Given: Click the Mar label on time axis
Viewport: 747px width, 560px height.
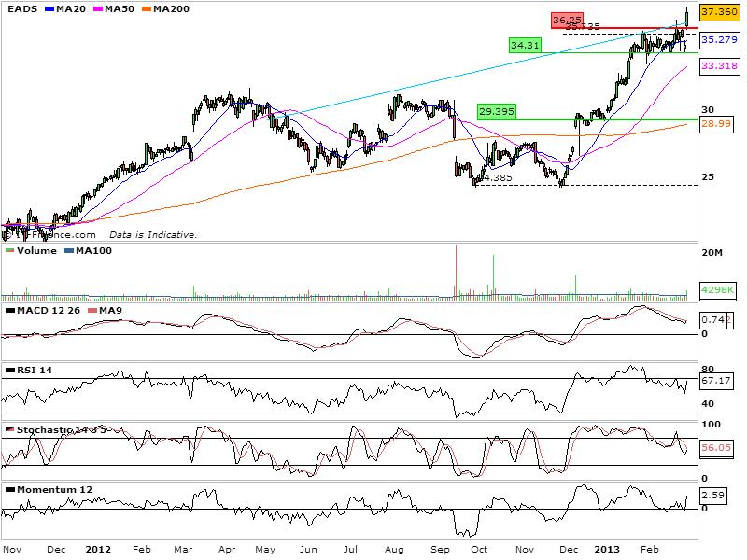Looking at the screenshot, I should coord(183,550).
